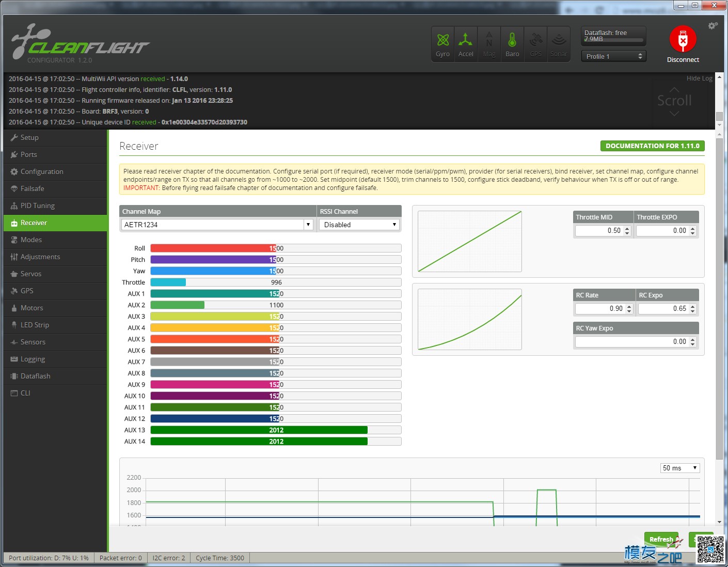This screenshot has width=728, height=567.
Task: Click the Roll channel bar
Action: [276, 248]
